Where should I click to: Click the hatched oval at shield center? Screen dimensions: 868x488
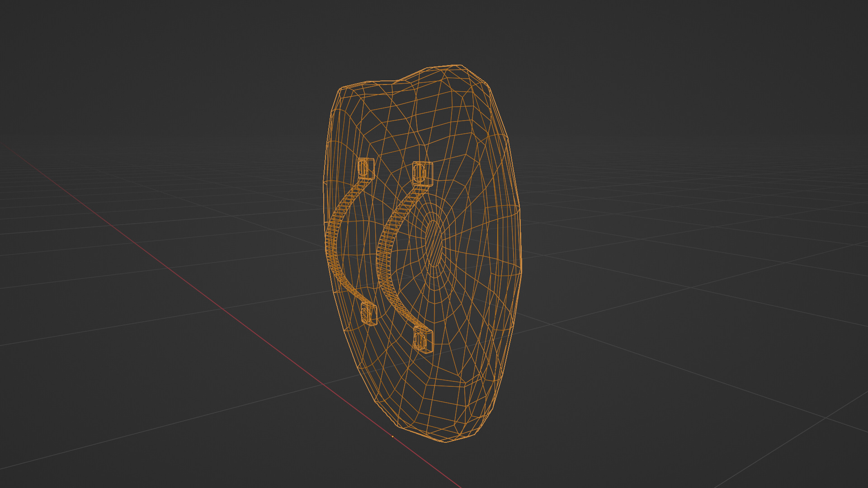tap(434, 243)
